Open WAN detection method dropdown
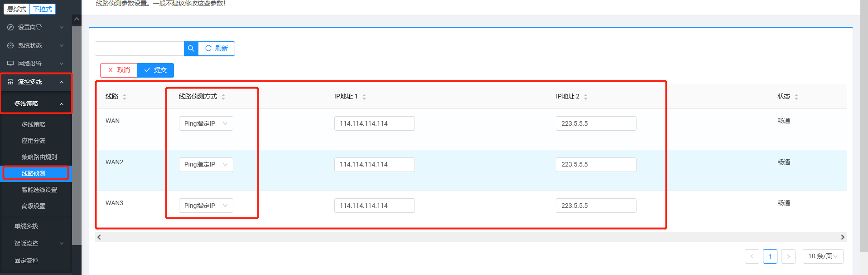868x275 pixels. [206, 123]
